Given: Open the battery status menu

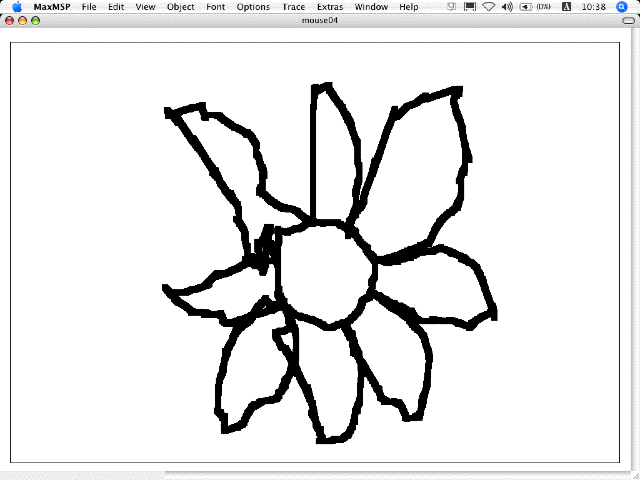Looking at the screenshot, I should tap(535, 7).
